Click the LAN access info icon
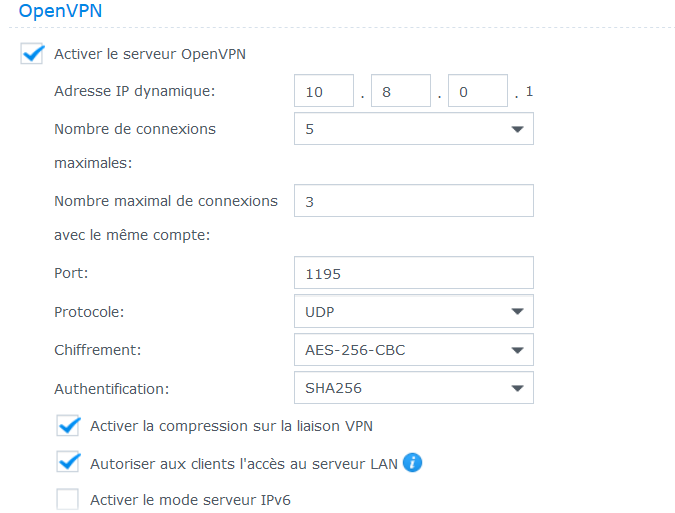The image size is (675, 513). 413,462
